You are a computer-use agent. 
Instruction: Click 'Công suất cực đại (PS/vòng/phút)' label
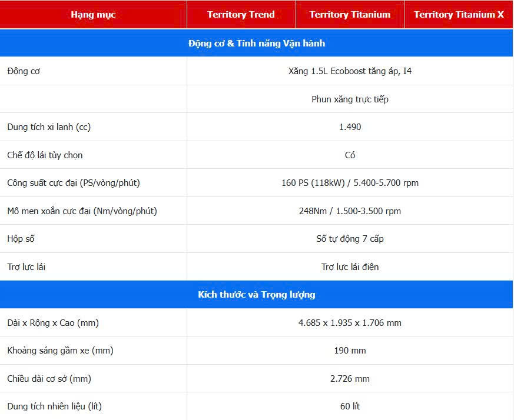74,183
